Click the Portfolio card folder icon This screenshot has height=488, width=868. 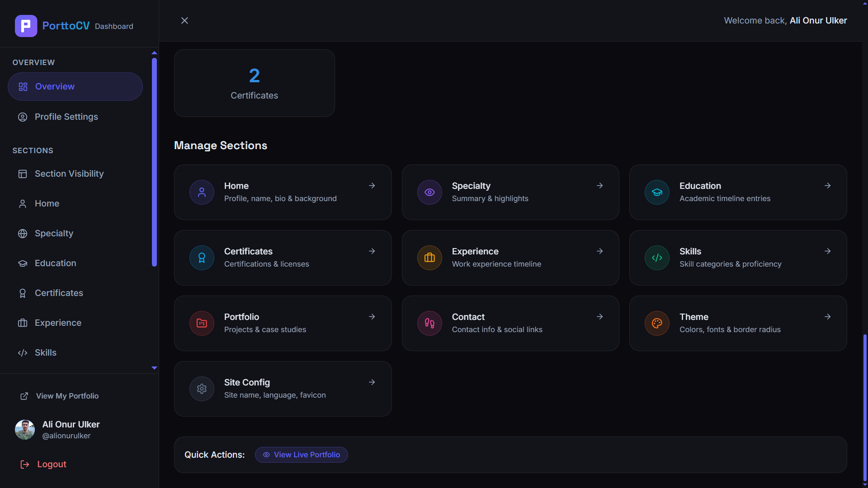click(202, 323)
